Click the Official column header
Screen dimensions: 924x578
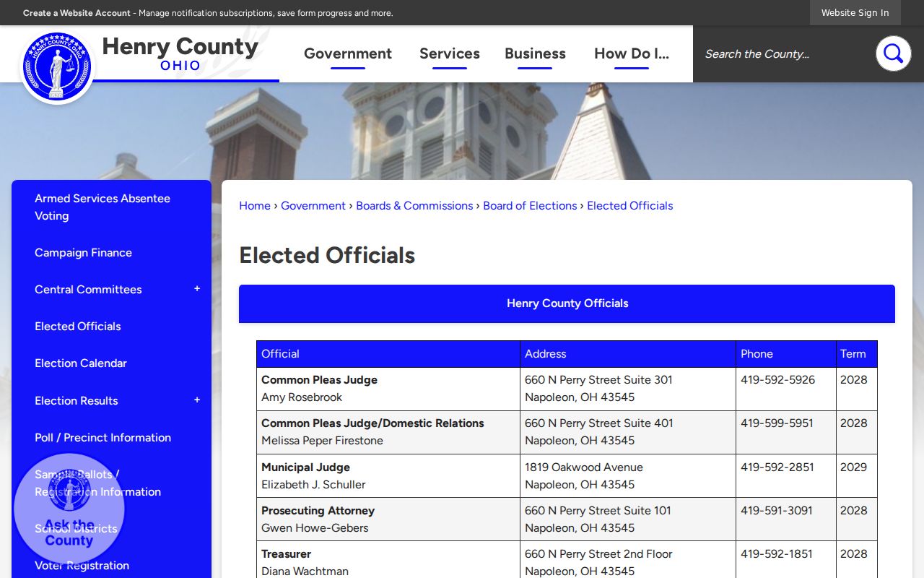click(x=388, y=354)
